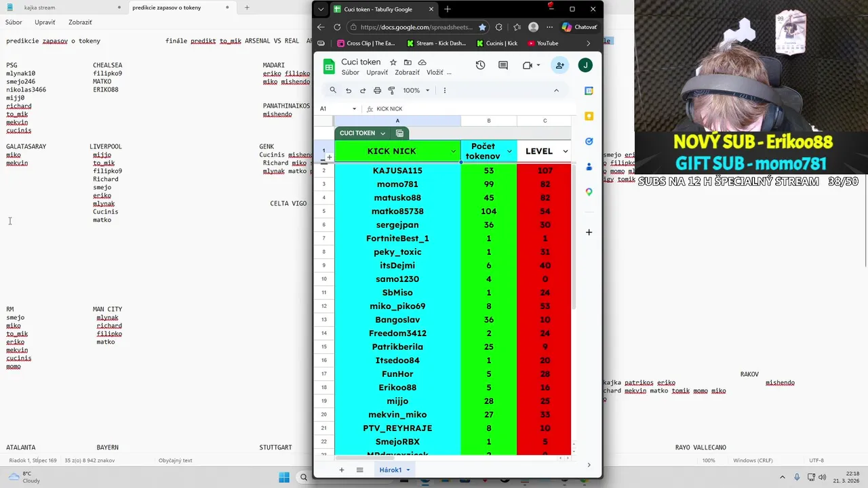Click the plus add-ons icon in side panel
Viewport: 868px width, 488px height.
pos(589,232)
